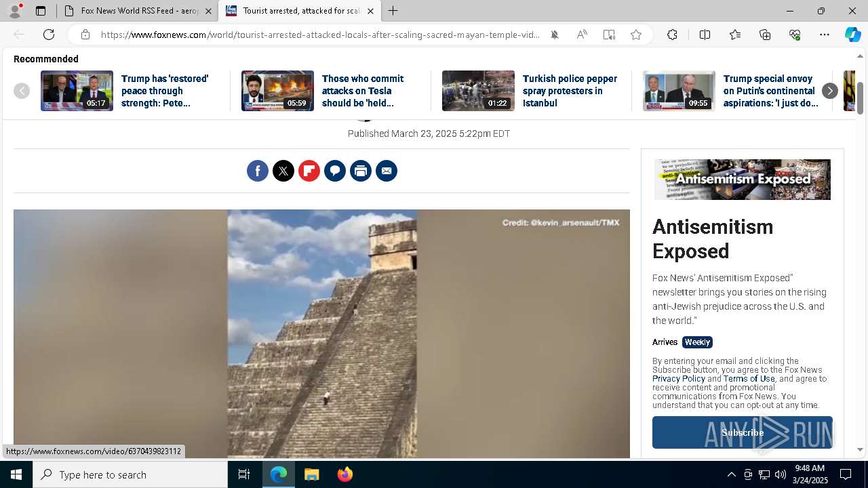This screenshot has height=488, width=868.
Task: Share article by email
Action: point(387,171)
